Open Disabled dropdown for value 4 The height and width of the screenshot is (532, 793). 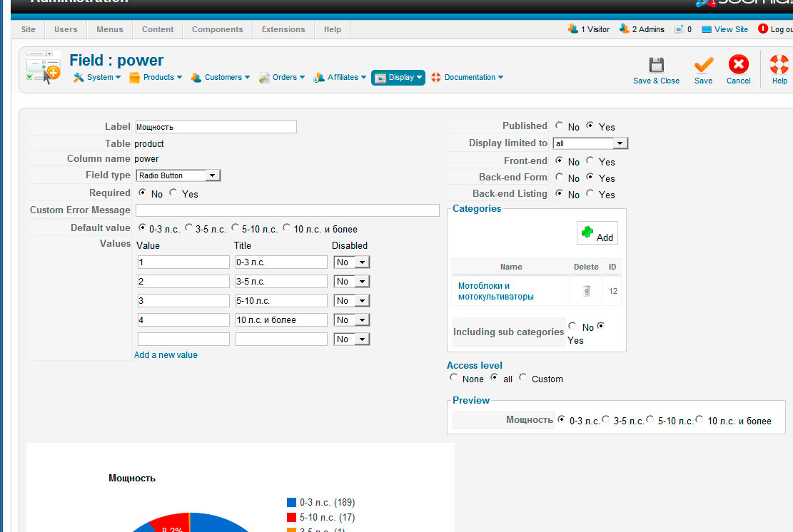tap(351, 319)
